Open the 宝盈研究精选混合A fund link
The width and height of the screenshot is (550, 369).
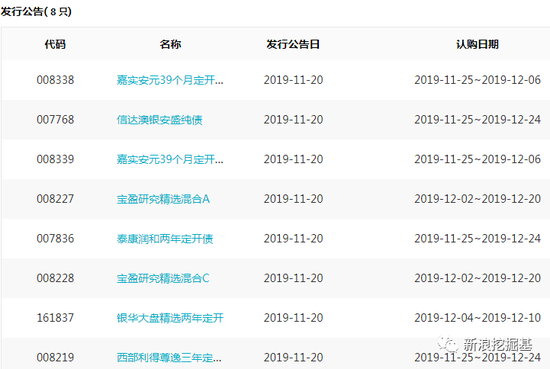(x=163, y=199)
